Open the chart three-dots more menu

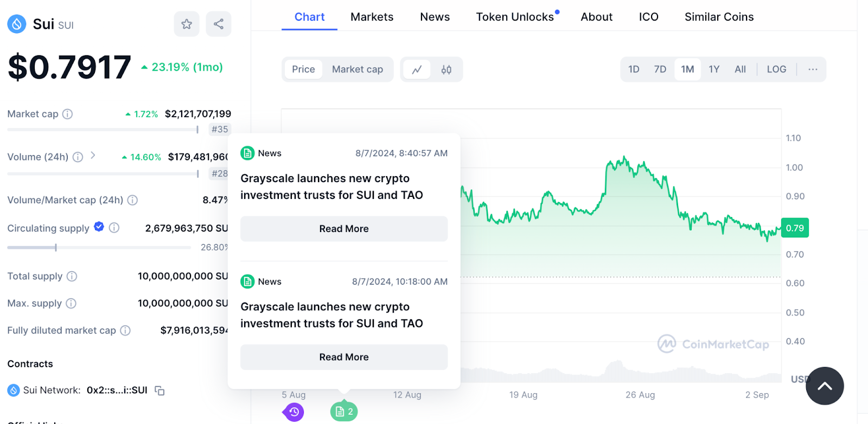[x=813, y=69]
